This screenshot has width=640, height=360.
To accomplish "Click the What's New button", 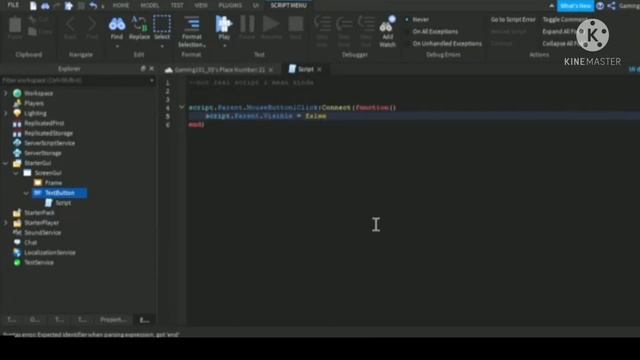I will [575, 6].
